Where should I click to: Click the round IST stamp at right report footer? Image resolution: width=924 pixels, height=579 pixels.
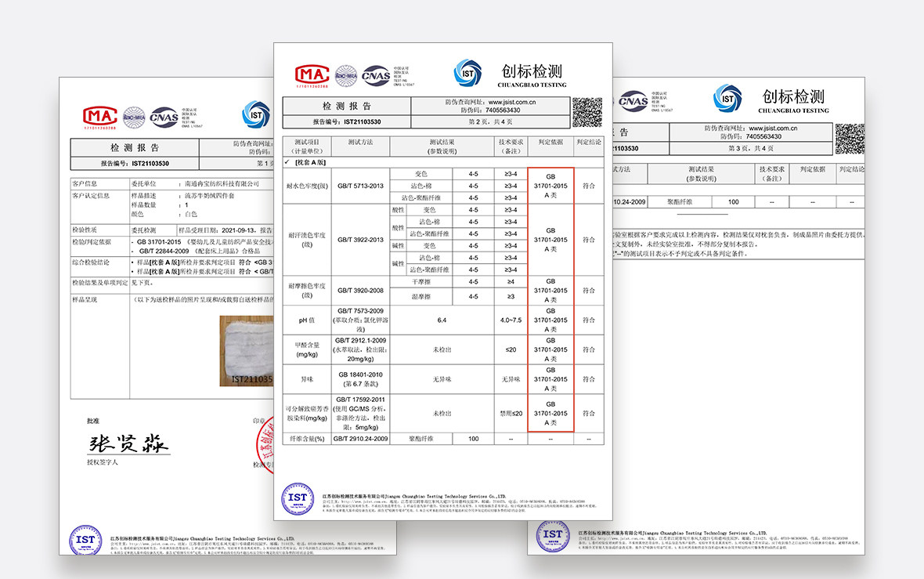click(553, 536)
